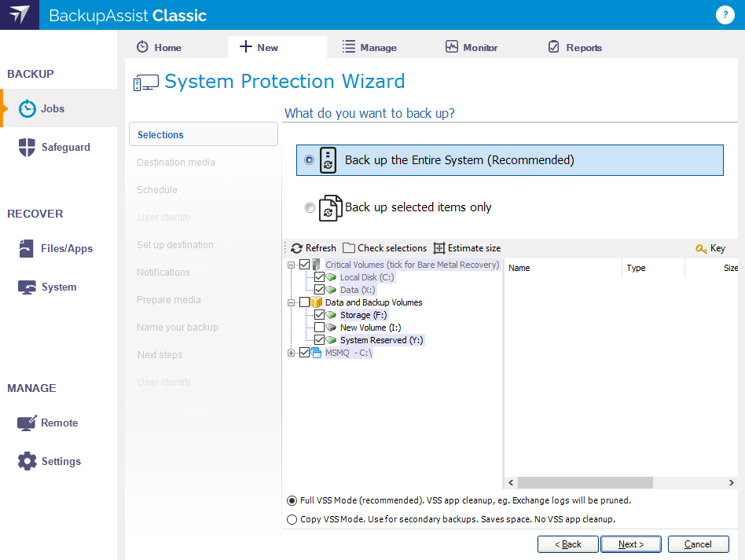Screen dimensions: 745x560
Task: Click the Manage list icon
Action: 349,46
